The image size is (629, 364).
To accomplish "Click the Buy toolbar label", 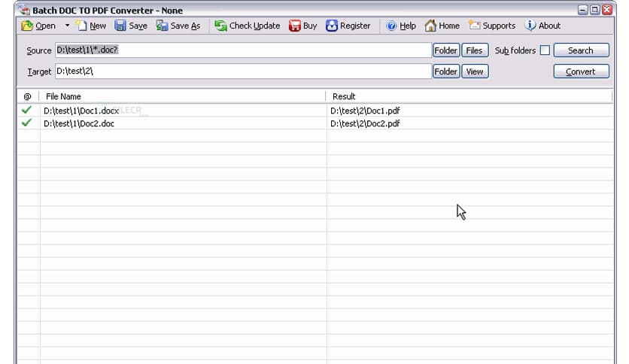I will 310,26.
